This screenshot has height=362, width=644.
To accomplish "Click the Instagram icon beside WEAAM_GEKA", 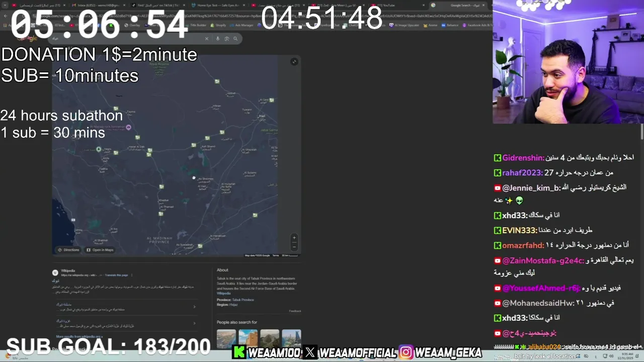I will click(406, 352).
